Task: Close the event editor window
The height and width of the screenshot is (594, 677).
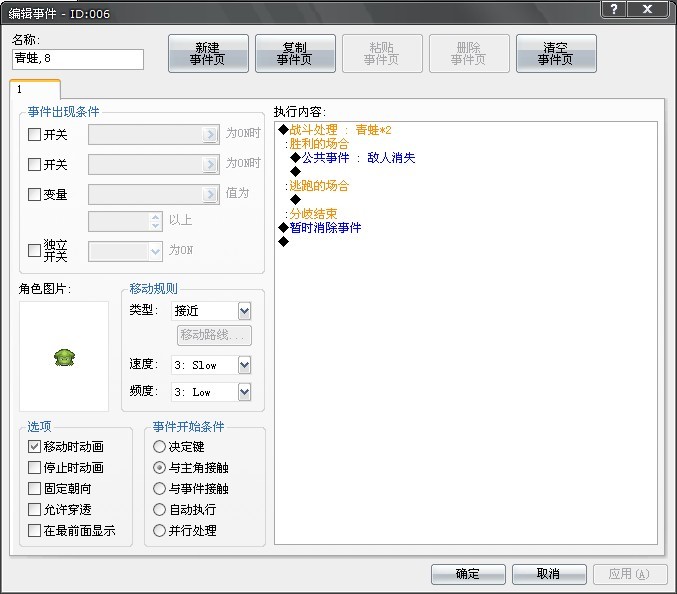Action: [x=647, y=9]
